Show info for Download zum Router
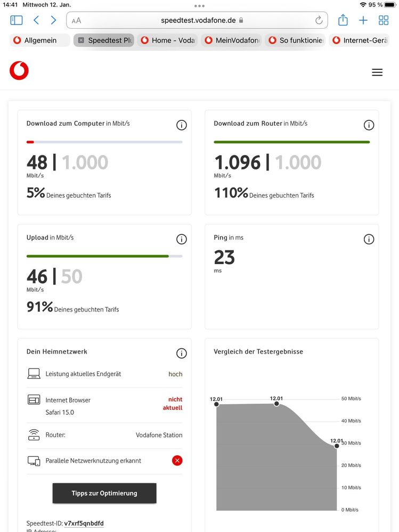 369,125
